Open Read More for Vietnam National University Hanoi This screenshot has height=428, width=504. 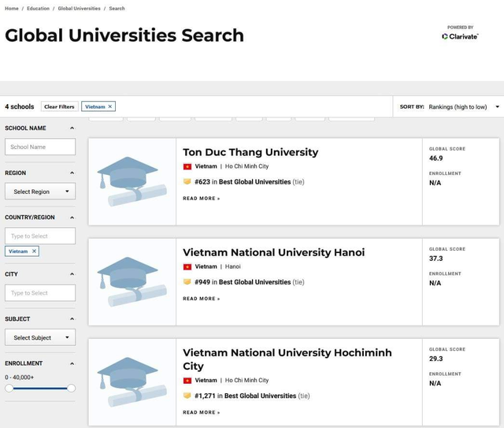pyautogui.click(x=202, y=299)
